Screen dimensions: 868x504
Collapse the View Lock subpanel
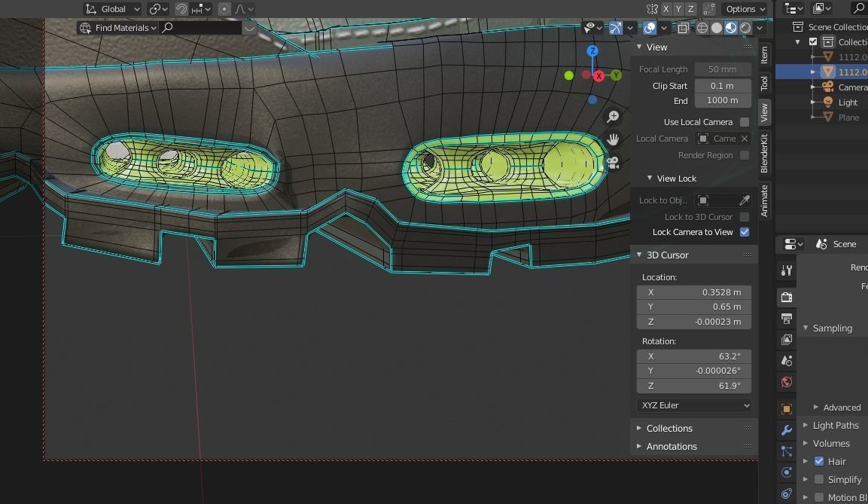click(650, 179)
